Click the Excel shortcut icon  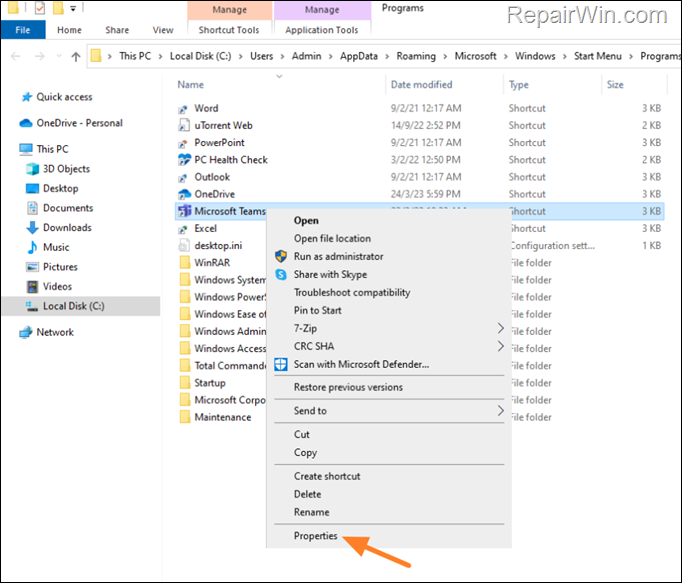pos(184,229)
